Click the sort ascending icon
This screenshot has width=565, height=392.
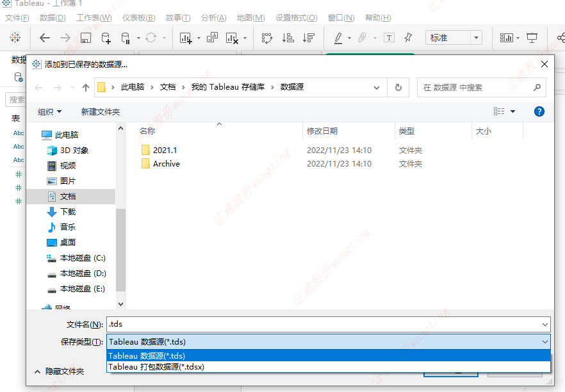pos(288,37)
